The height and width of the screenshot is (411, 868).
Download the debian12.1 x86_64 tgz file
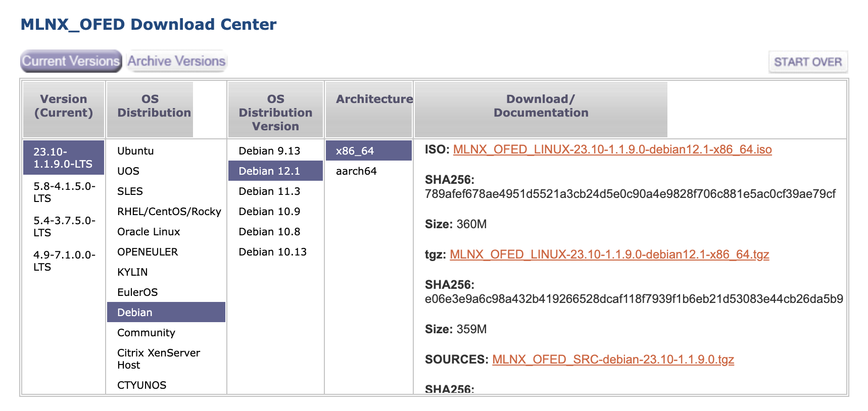pyautogui.click(x=609, y=254)
